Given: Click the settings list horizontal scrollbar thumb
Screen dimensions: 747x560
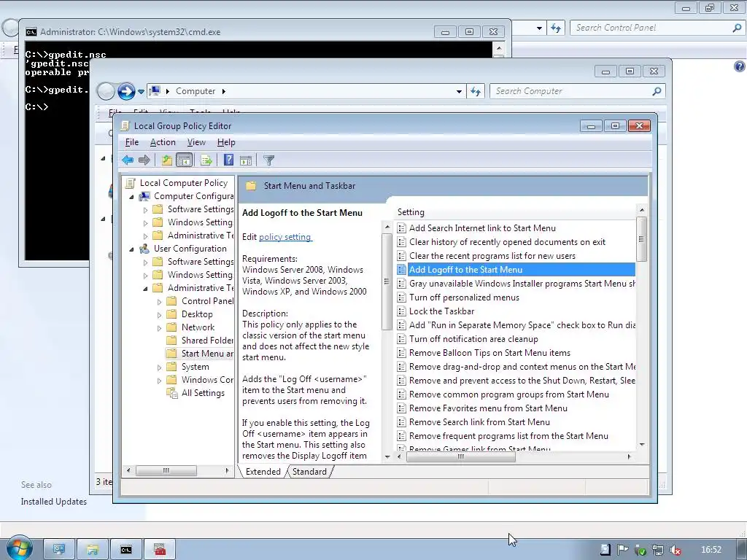Looking at the screenshot, I should 461,456.
